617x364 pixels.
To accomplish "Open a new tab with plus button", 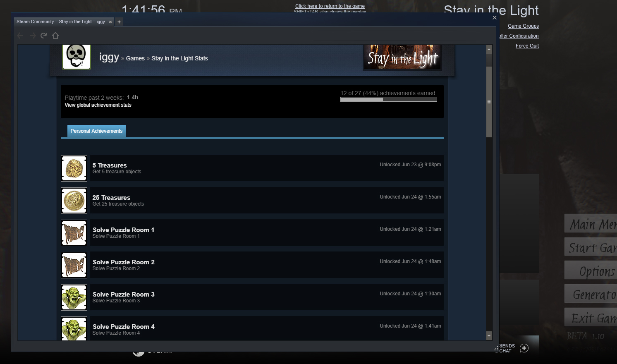I will pos(119,22).
